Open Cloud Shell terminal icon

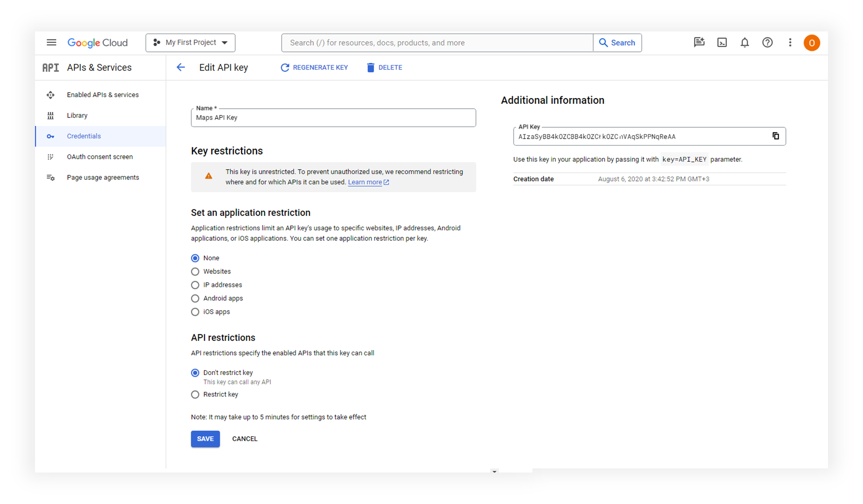point(722,43)
